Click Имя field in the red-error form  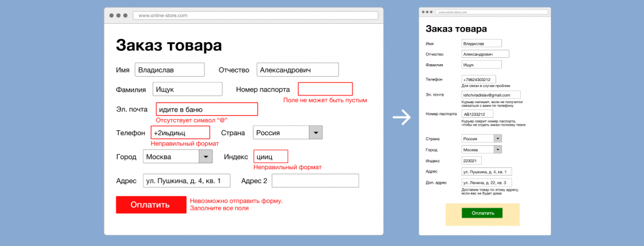(170, 69)
